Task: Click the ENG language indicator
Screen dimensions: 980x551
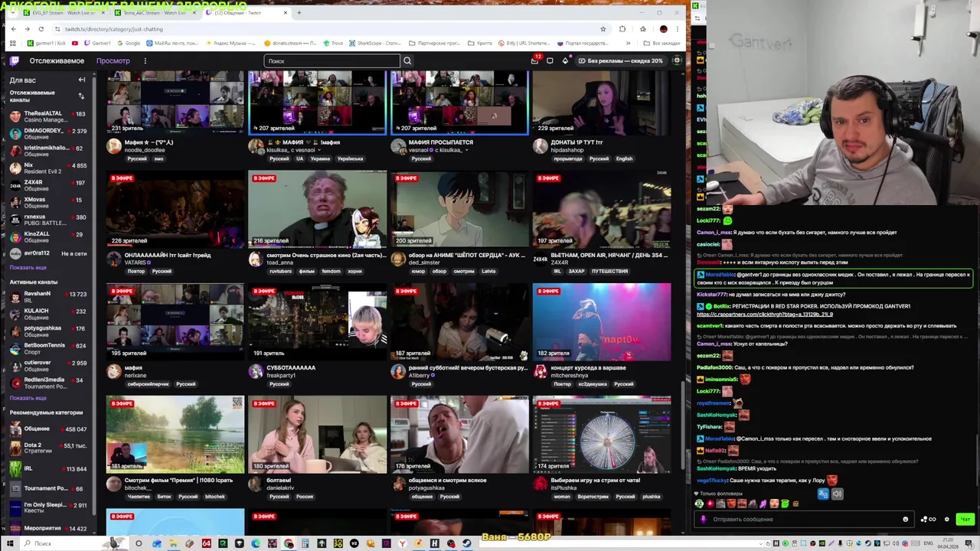Action: click(929, 543)
